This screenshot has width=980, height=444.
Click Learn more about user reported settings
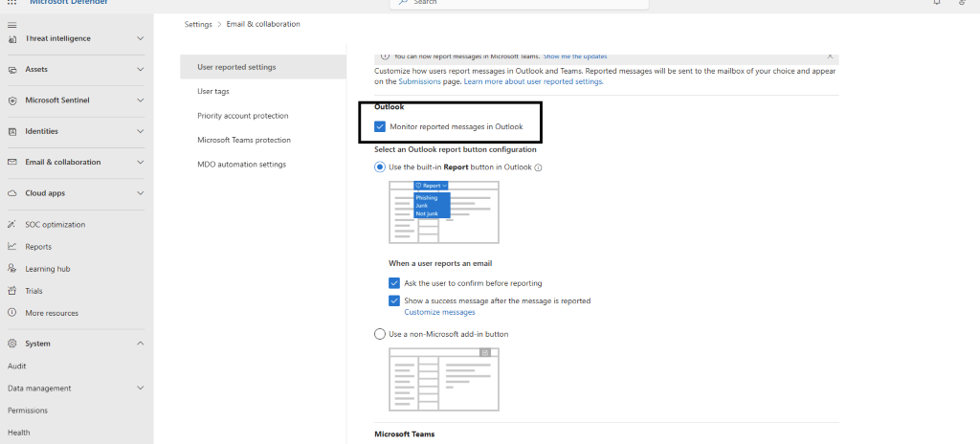[534, 81]
